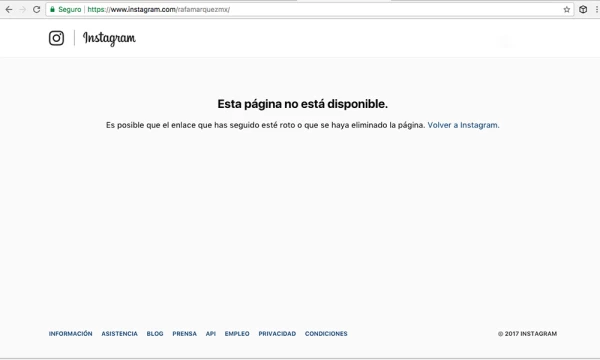
Task: Open the cube extension icon in toolbar
Action: [x=583, y=9]
